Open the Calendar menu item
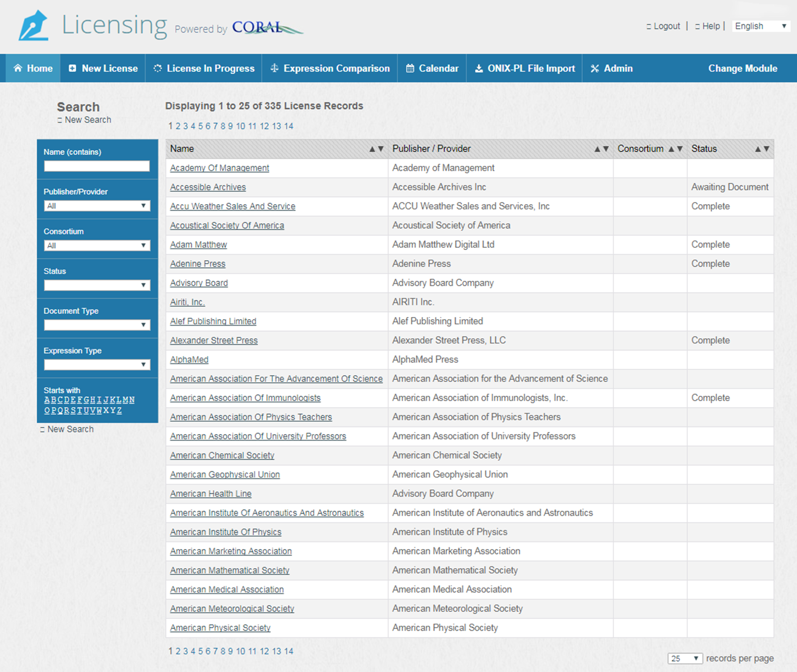 [x=432, y=68]
